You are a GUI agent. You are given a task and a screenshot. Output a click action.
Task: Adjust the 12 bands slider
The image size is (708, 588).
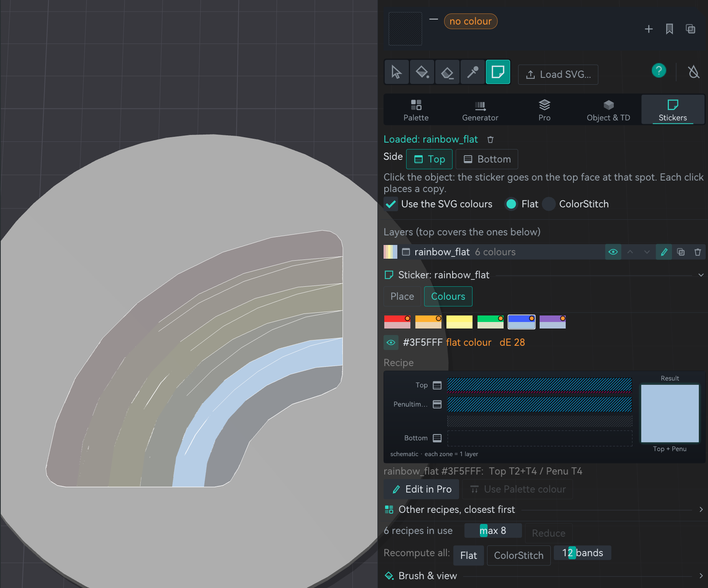[583, 553]
